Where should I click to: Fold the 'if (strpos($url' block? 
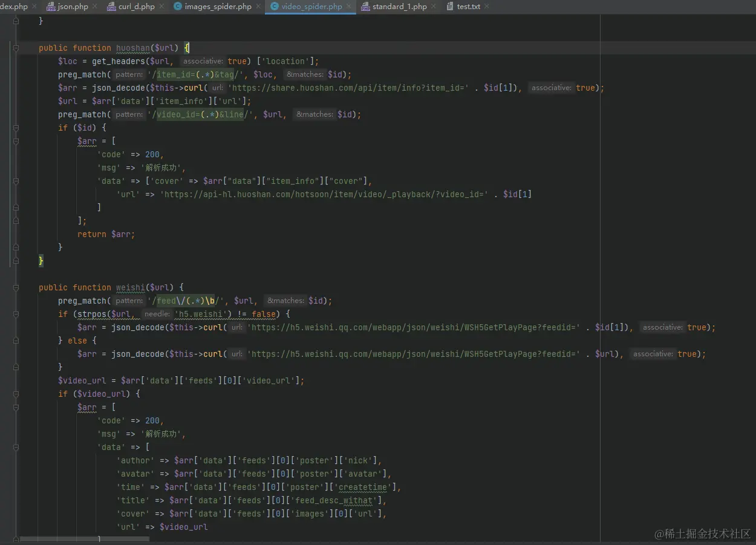point(16,314)
